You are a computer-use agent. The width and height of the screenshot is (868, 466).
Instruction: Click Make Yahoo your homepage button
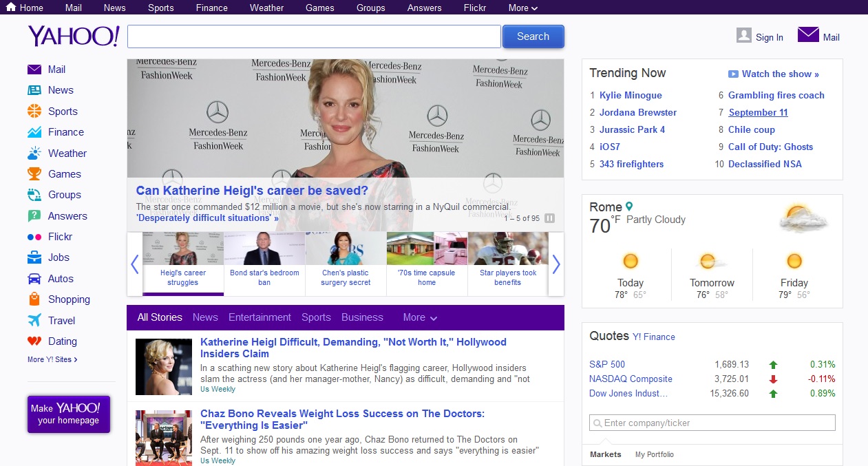[69, 414]
